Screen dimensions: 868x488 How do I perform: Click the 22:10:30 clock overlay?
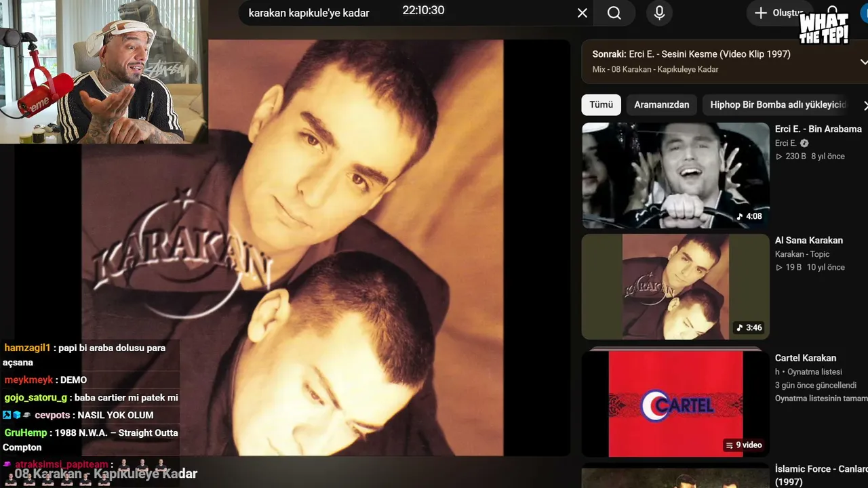click(423, 10)
